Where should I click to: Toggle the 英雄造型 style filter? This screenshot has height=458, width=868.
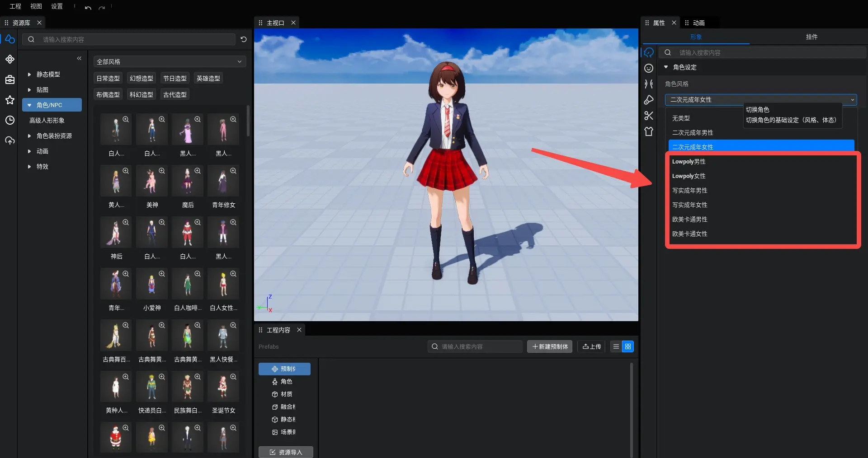coord(208,78)
